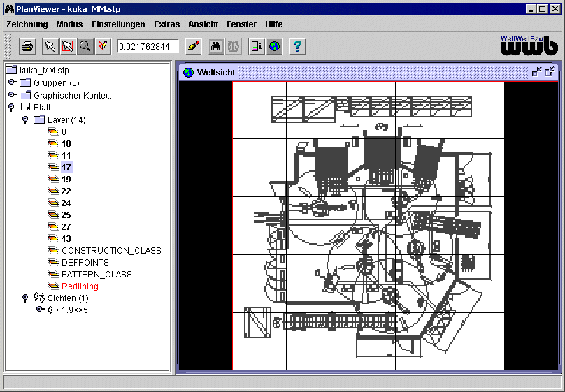Click the Graphischer Kontext folder icon
Image resolution: width=565 pixels, height=392 pixels.
25,95
